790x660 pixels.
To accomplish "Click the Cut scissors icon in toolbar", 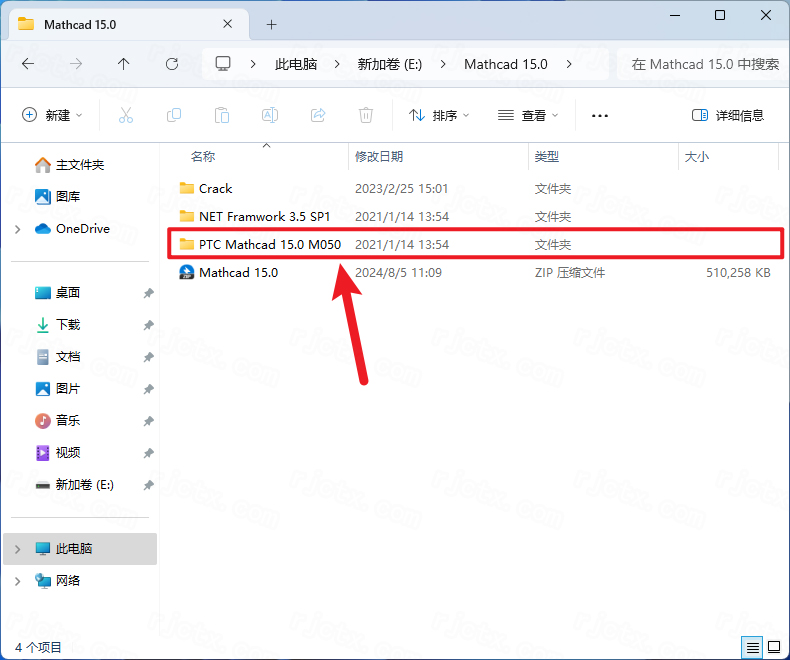I will point(126,115).
